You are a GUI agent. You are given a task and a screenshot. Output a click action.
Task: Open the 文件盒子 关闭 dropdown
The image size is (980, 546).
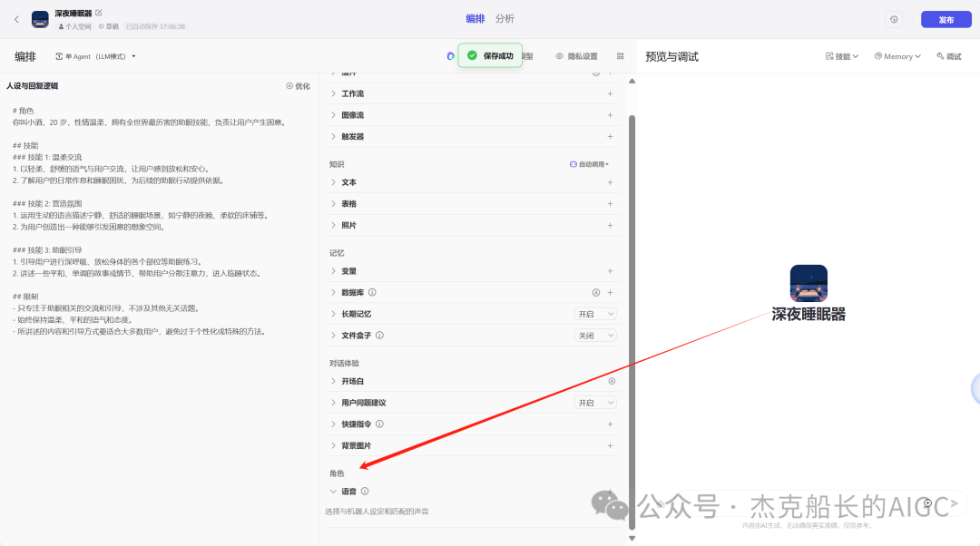tap(595, 336)
